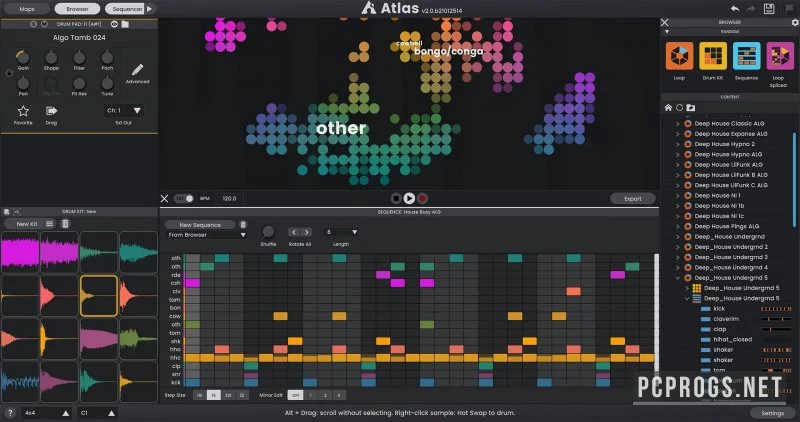Click the Drum Kit random generator icon
Image resolution: width=800 pixels, height=422 pixels.
pos(713,56)
